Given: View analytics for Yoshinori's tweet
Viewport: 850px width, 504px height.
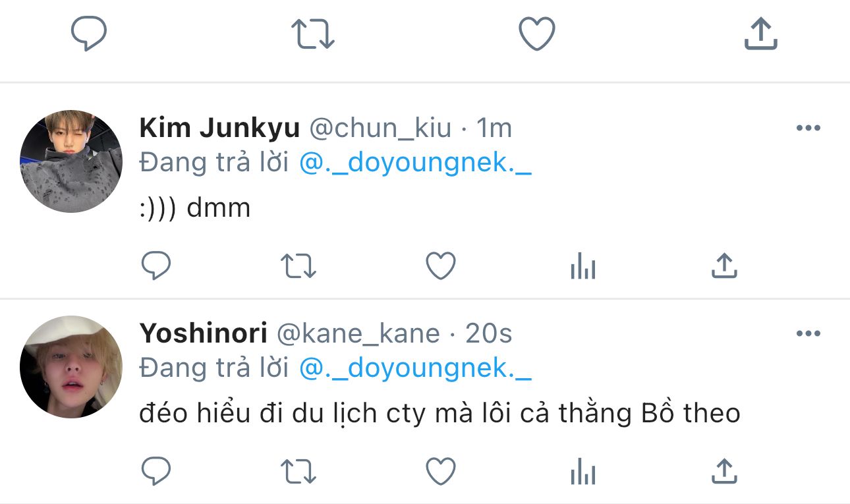Looking at the screenshot, I should coord(583,472).
